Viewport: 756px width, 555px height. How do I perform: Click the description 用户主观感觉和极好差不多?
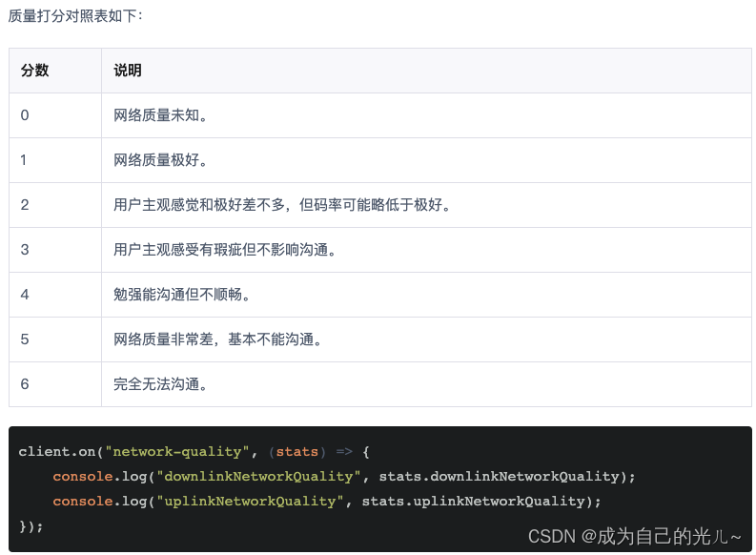tap(198, 205)
